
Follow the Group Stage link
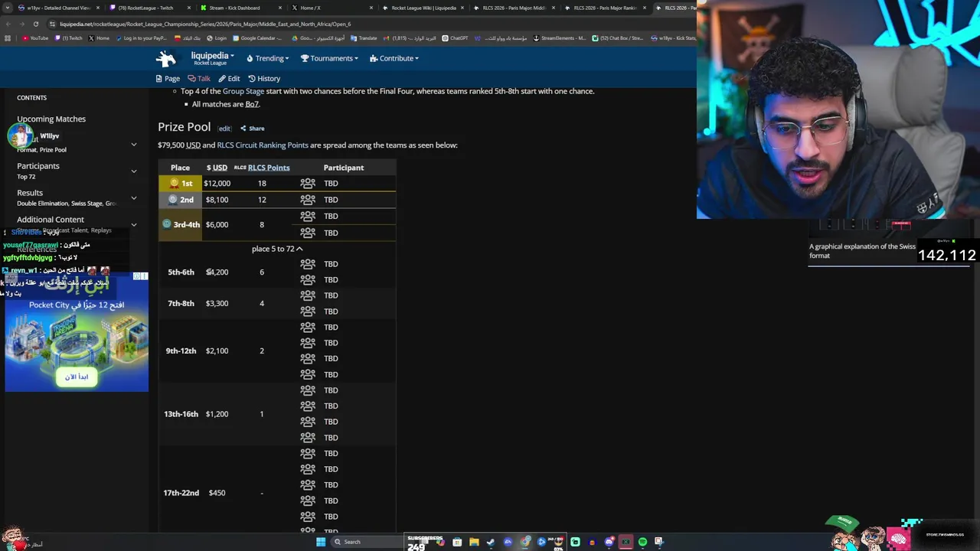pos(243,91)
